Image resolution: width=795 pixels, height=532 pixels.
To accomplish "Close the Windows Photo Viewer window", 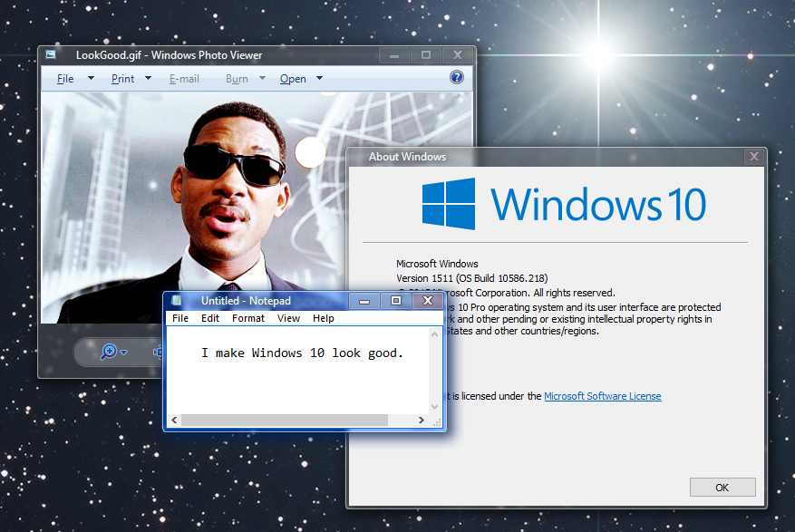I will (457, 55).
